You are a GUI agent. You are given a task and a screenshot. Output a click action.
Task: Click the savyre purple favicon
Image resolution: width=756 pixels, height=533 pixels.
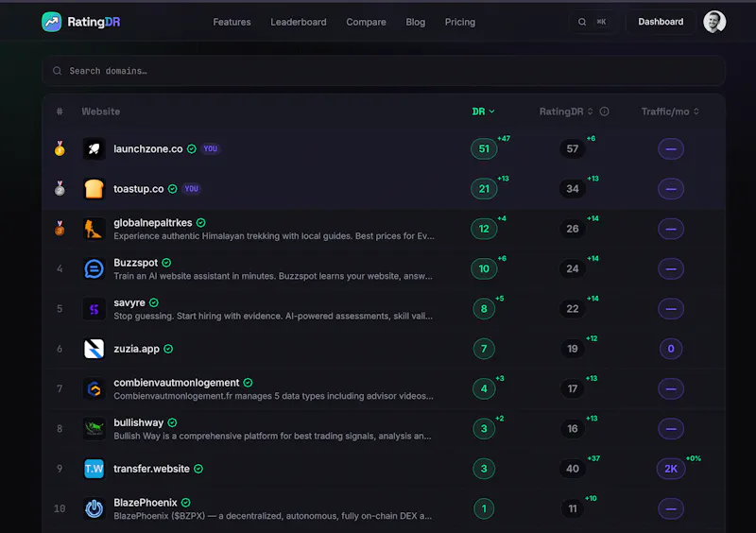[x=94, y=309]
